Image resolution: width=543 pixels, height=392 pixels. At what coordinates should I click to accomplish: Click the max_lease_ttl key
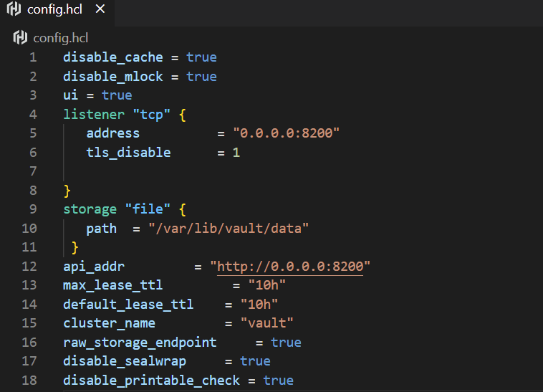point(112,285)
